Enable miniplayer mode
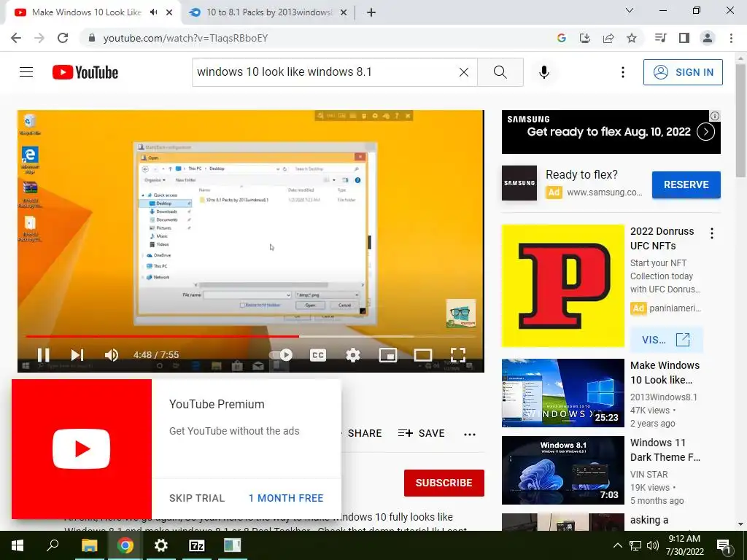Screen dimensions: 747x560 coord(388,355)
